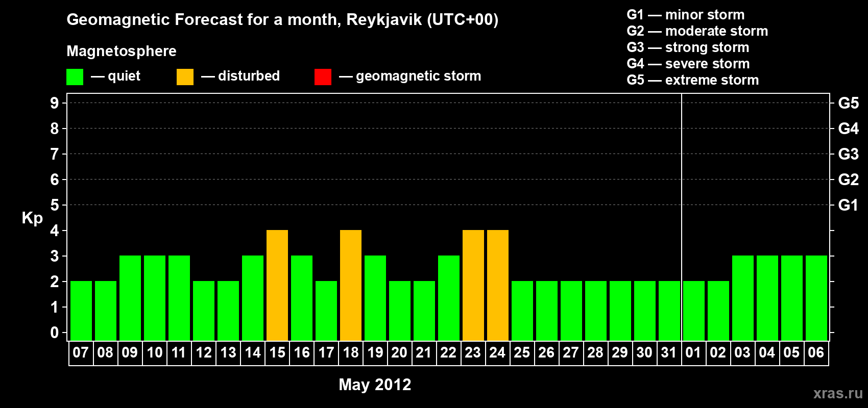Click date label '12' on the x-axis
Image resolution: width=868 pixels, height=408 pixels.
[203, 352]
